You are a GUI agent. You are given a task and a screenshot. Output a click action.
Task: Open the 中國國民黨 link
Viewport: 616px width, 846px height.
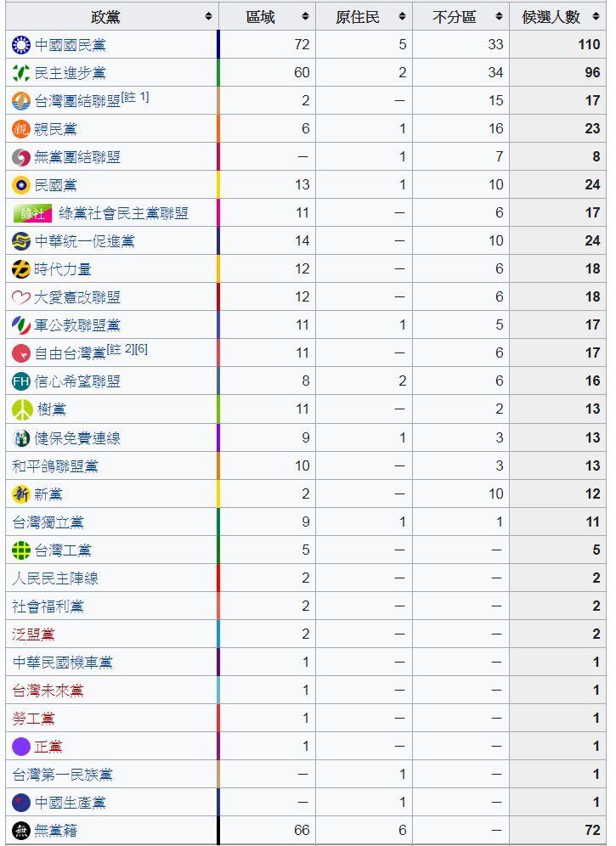point(71,45)
